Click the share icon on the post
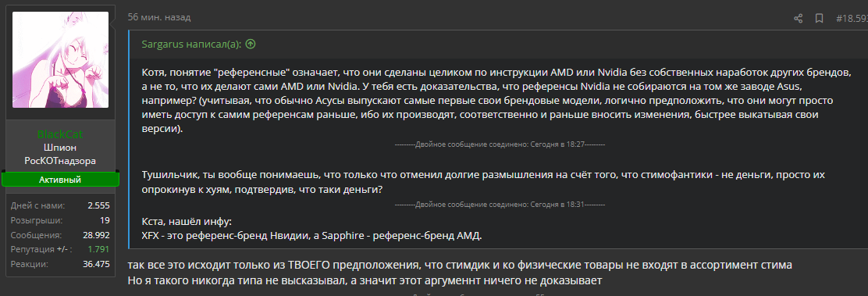The height and width of the screenshot is (296, 868). pyautogui.click(x=798, y=18)
